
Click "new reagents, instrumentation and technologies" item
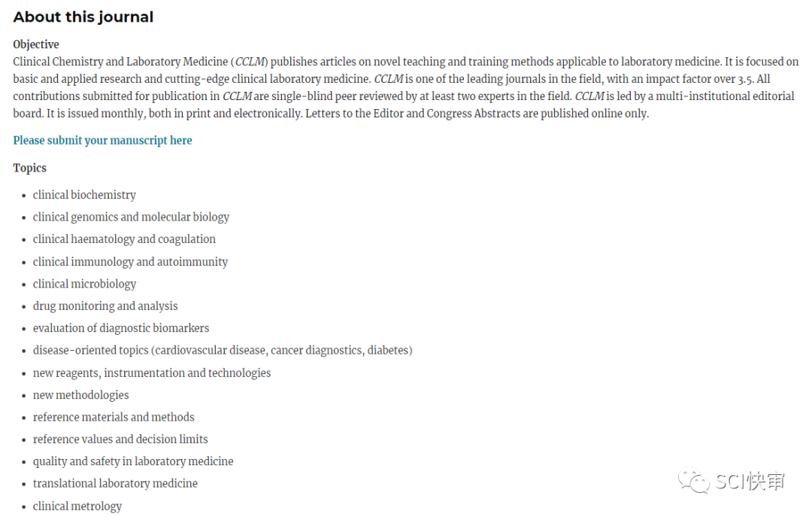[152, 373]
